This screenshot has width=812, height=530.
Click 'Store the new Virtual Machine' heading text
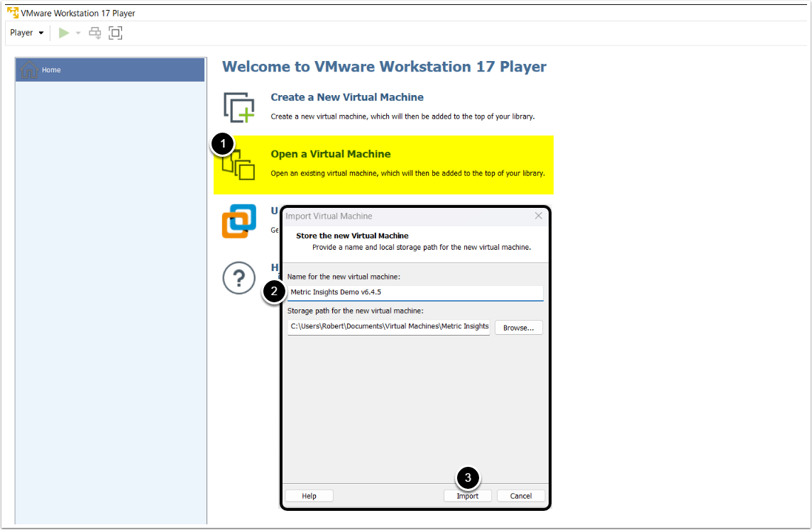pyautogui.click(x=352, y=236)
